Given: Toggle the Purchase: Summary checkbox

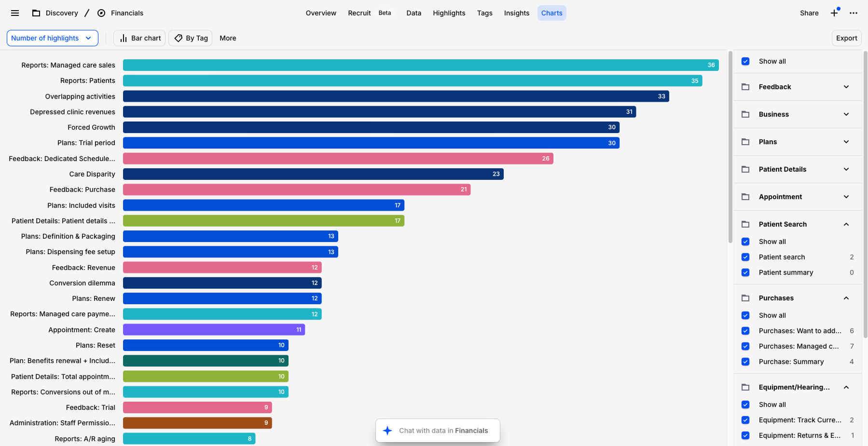Looking at the screenshot, I should pyautogui.click(x=745, y=362).
